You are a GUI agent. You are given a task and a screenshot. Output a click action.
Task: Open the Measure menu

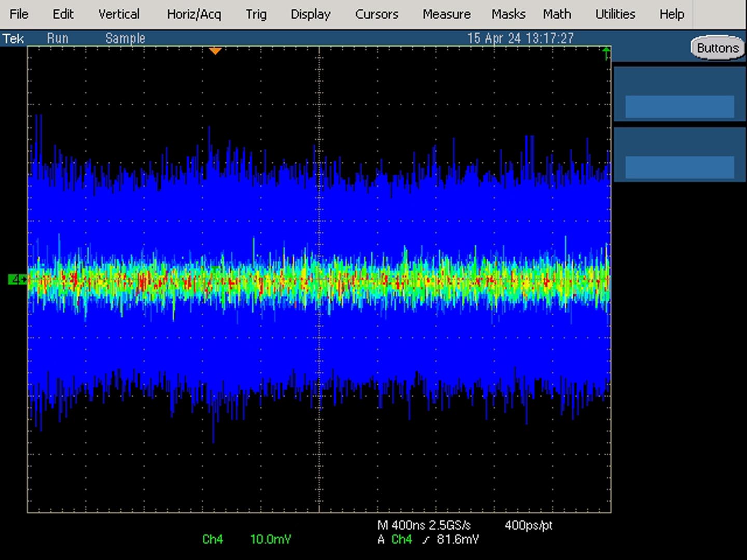point(447,14)
